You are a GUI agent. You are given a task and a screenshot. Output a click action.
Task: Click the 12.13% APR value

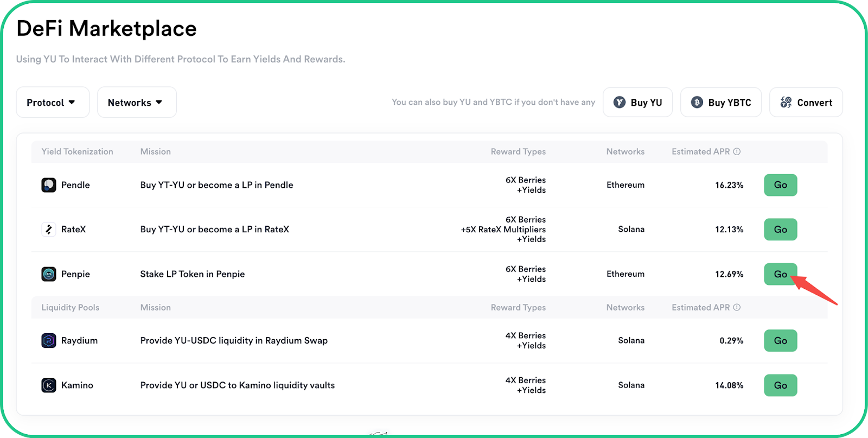tap(729, 230)
